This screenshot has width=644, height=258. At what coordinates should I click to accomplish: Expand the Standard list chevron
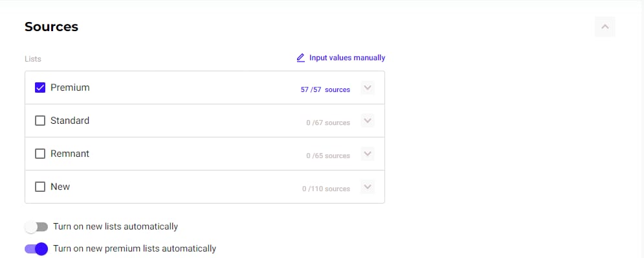[368, 121]
